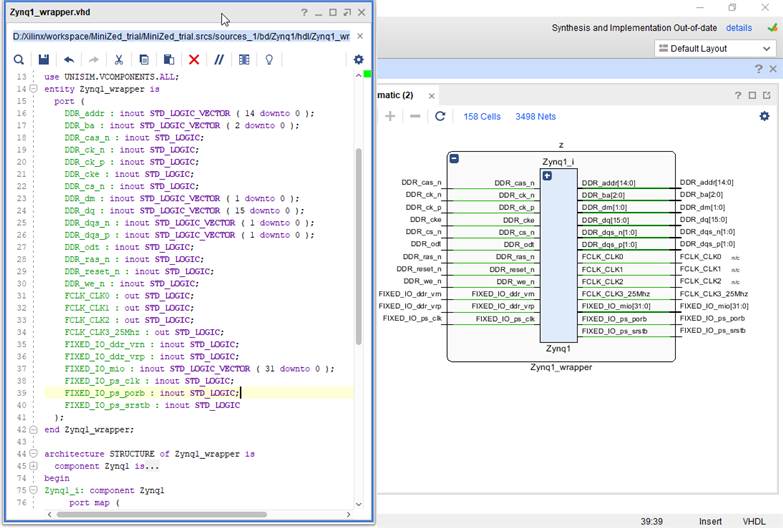Zoom out the schematic with minus icon

pyautogui.click(x=415, y=116)
